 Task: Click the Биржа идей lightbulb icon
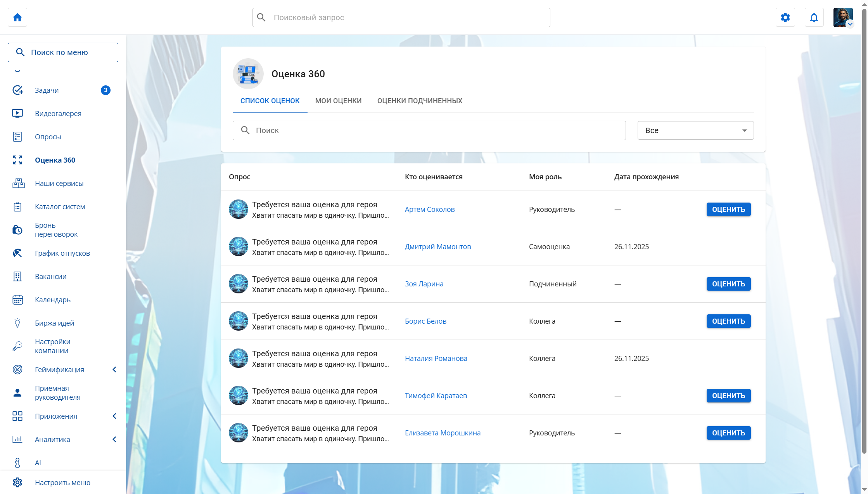pos(17,323)
